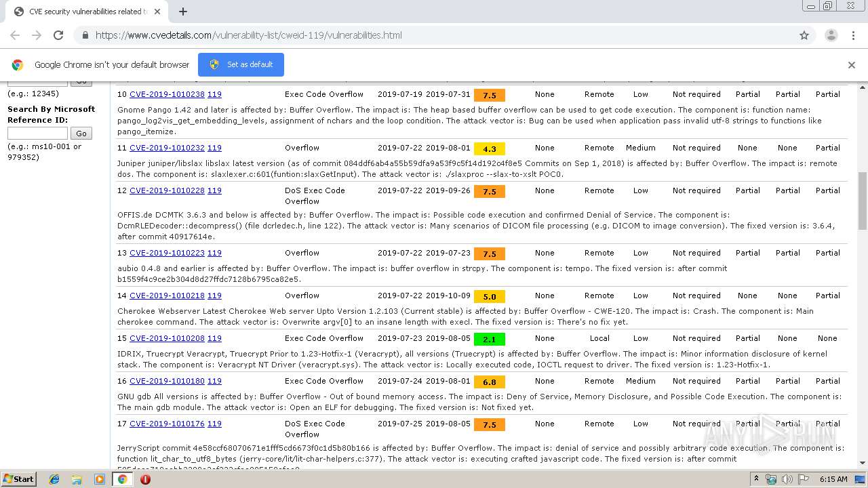The width and height of the screenshot is (868, 488).
Task: Select Chrome icon in taskbar
Action: (x=122, y=479)
